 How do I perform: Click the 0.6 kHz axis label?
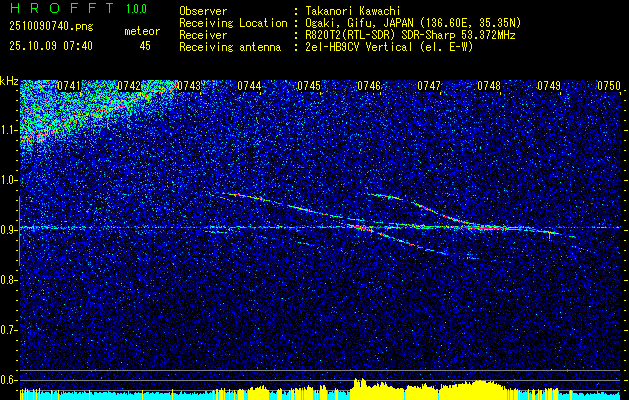pos(8,380)
